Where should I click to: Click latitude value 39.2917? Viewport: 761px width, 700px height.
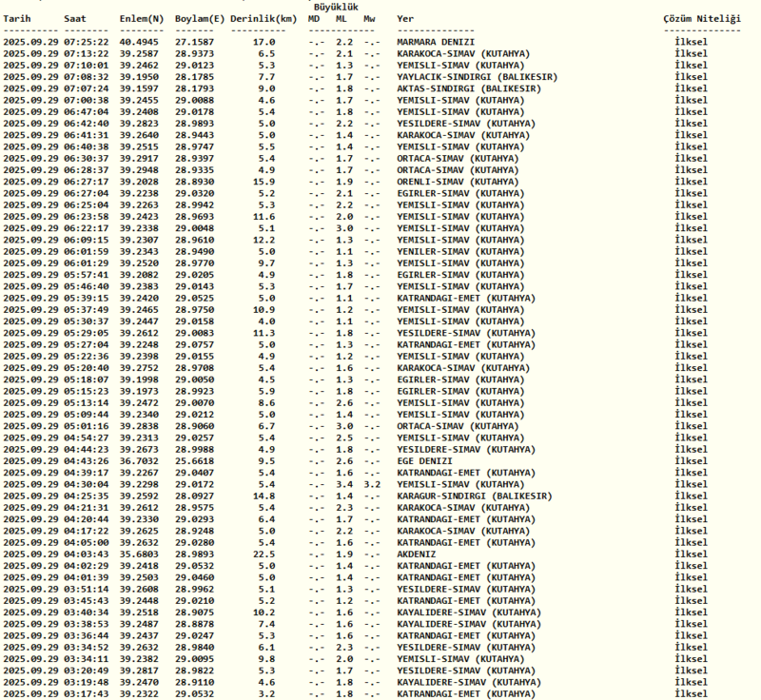click(139, 159)
